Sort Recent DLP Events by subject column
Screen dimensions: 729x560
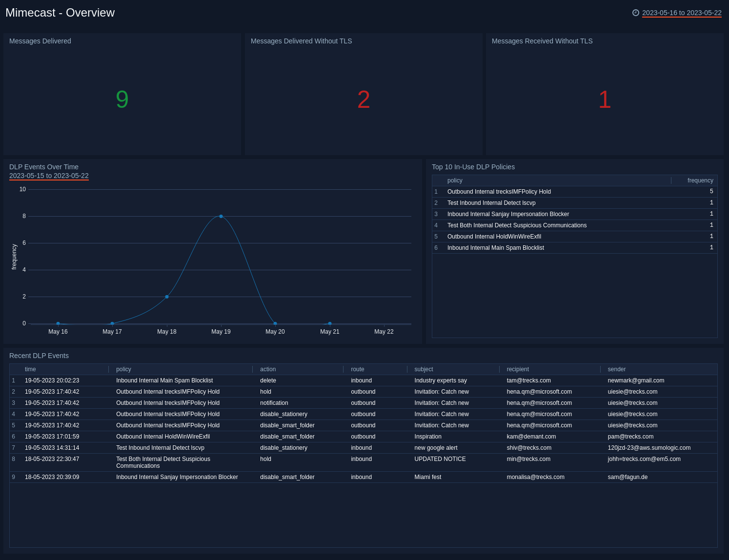(424, 369)
